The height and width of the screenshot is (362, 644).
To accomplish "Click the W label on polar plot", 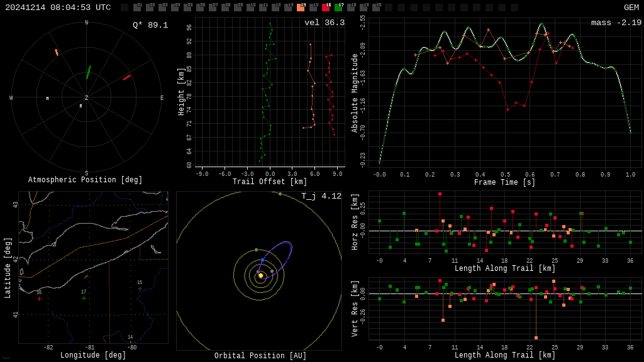I will coord(11,97).
